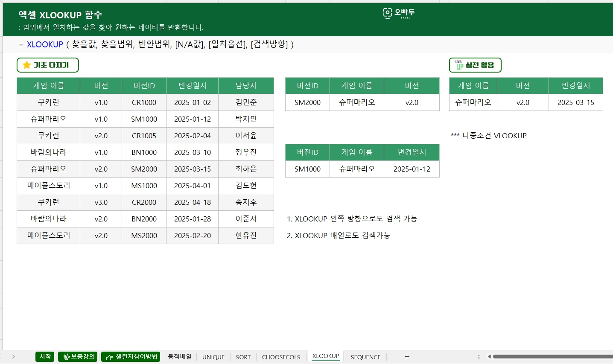Viewport: 613px width, 364px height.
Task: Select the 최하은 cell
Action: (x=246, y=169)
